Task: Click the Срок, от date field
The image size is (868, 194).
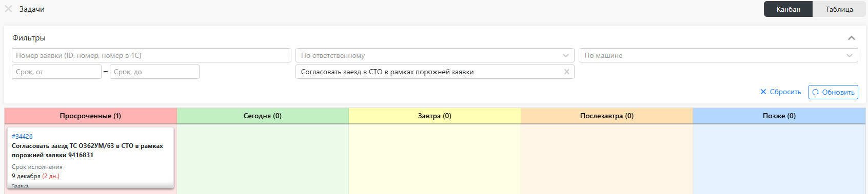Action: pyautogui.click(x=56, y=72)
